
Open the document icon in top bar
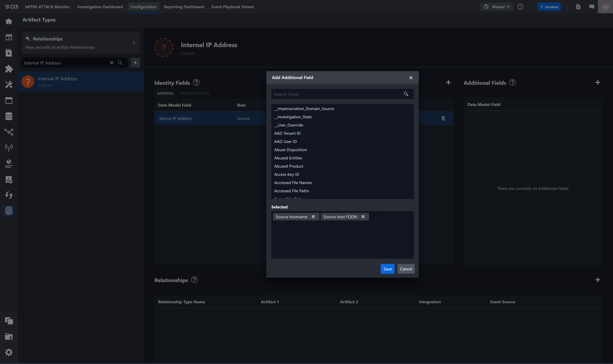point(578,7)
